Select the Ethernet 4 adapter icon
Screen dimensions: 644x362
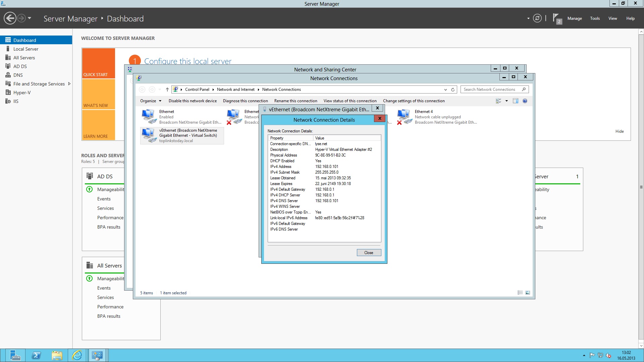(x=404, y=117)
